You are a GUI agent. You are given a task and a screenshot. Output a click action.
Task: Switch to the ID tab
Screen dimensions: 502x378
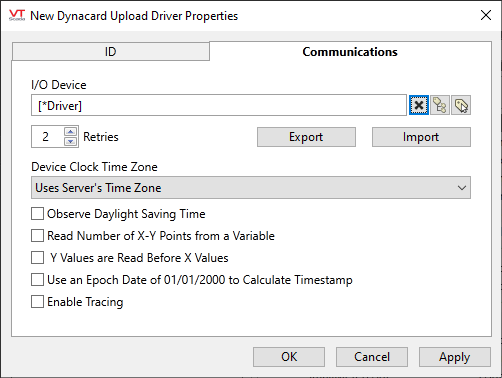tap(111, 52)
